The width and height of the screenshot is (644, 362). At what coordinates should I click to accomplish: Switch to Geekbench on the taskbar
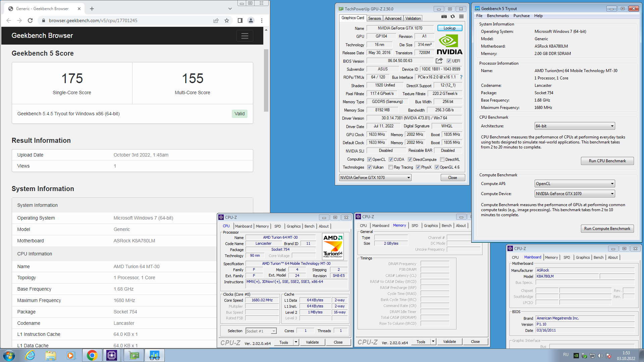coord(154,355)
